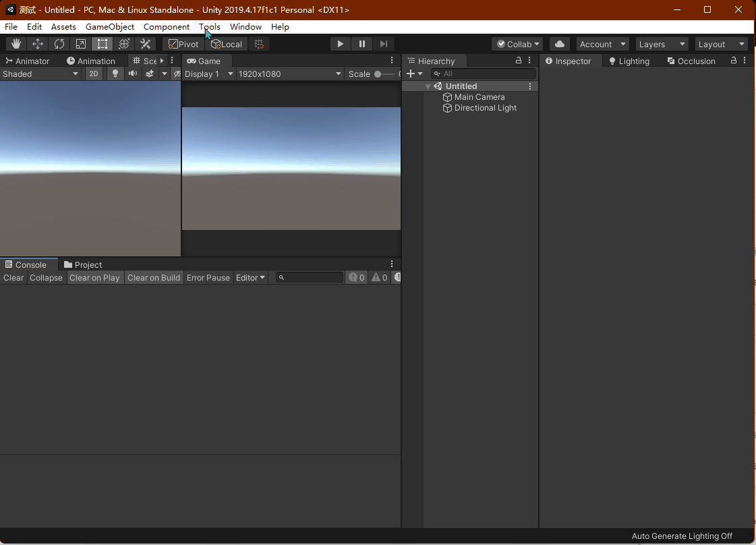Open the custom editor tools icon

(145, 44)
